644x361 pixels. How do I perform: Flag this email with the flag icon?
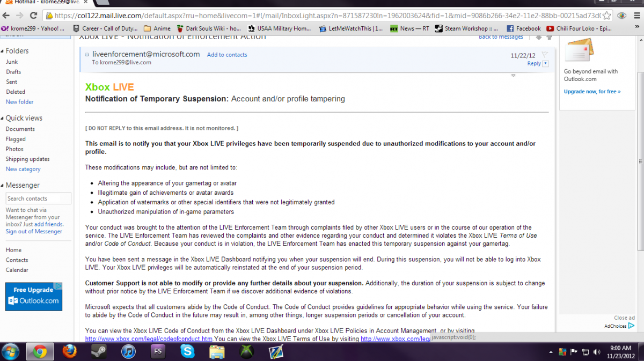(x=544, y=55)
